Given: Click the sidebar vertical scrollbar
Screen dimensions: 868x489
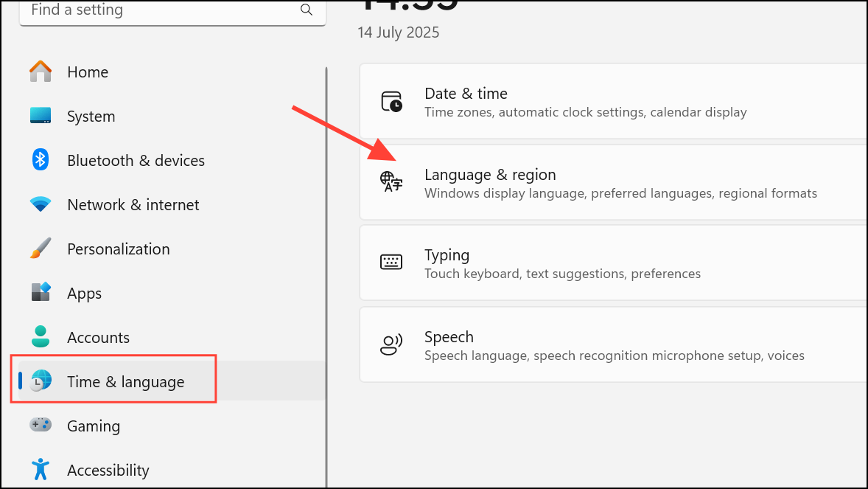Looking at the screenshot, I should pos(326,273).
